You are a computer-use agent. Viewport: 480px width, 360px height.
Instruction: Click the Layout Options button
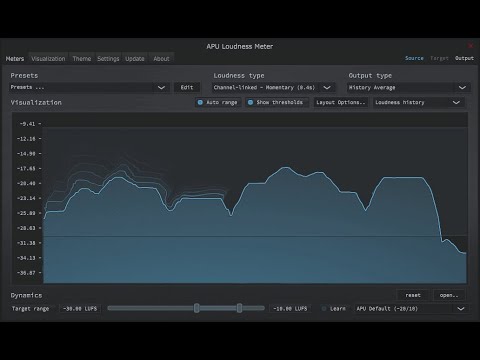tap(341, 102)
